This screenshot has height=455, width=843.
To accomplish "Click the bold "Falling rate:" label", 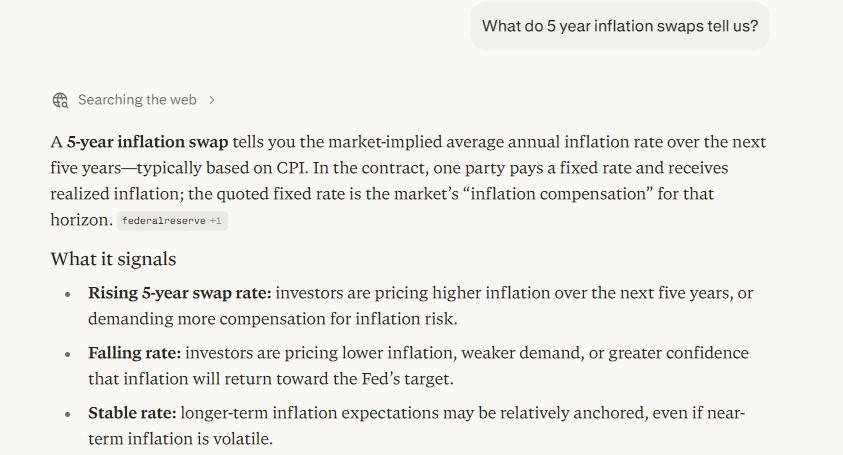I will (134, 353).
